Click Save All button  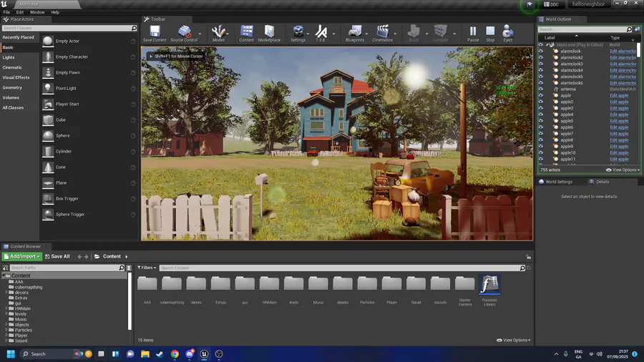pyautogui.click(x=57, y=257)
